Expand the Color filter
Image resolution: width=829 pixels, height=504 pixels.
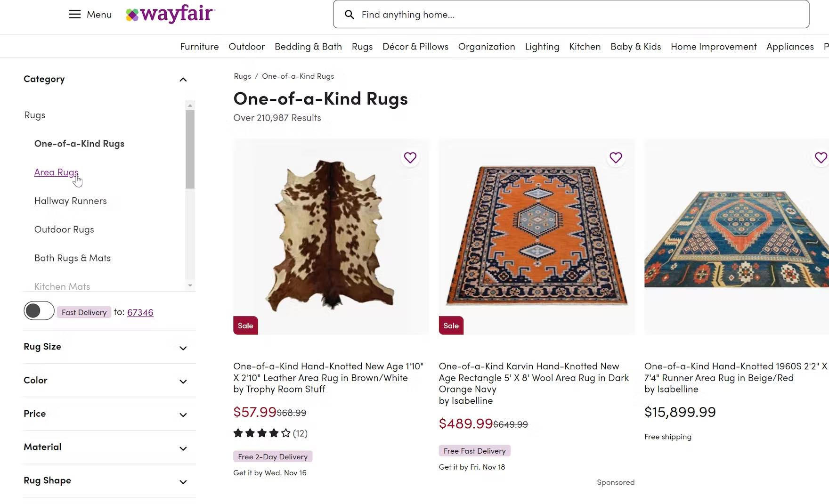click(x=183, y=382)
